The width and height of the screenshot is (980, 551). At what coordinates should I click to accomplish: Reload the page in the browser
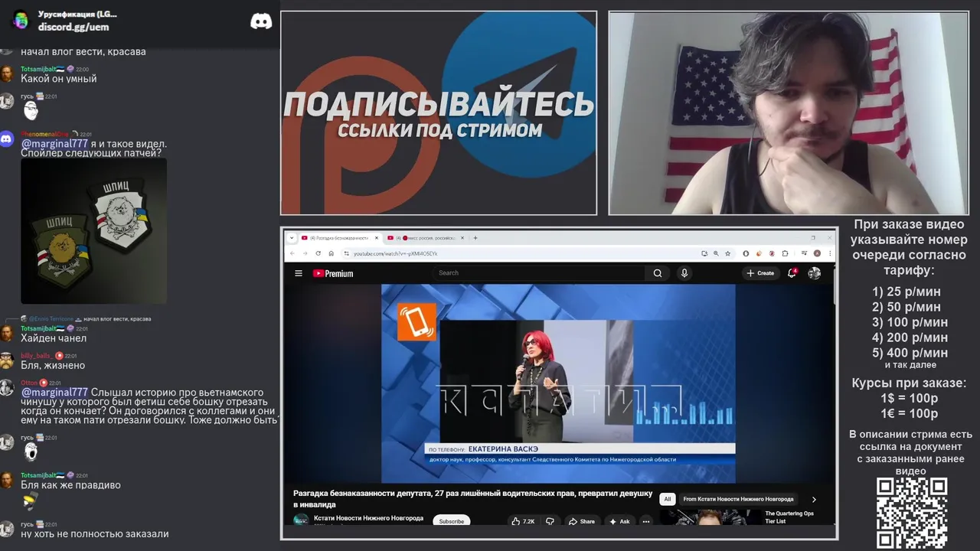pos(318,253)
